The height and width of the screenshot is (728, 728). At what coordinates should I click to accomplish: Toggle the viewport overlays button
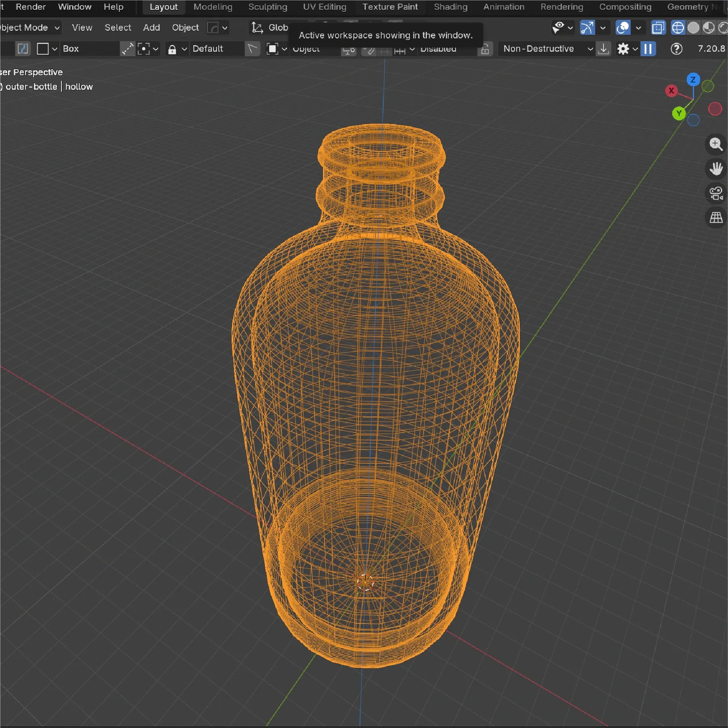(x=622, y=27)
